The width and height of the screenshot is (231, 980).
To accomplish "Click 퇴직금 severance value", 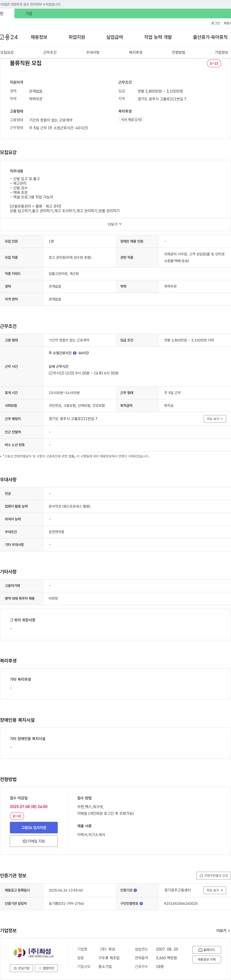I will (x=169, y=406).
